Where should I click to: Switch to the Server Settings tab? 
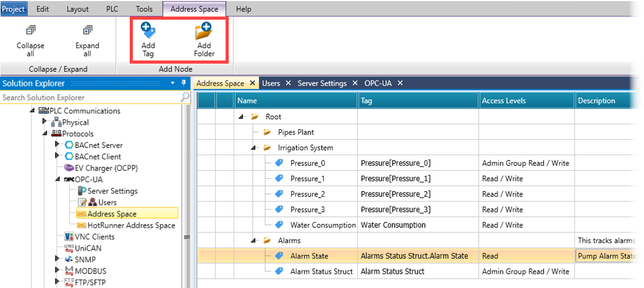[x=322, y=83]
